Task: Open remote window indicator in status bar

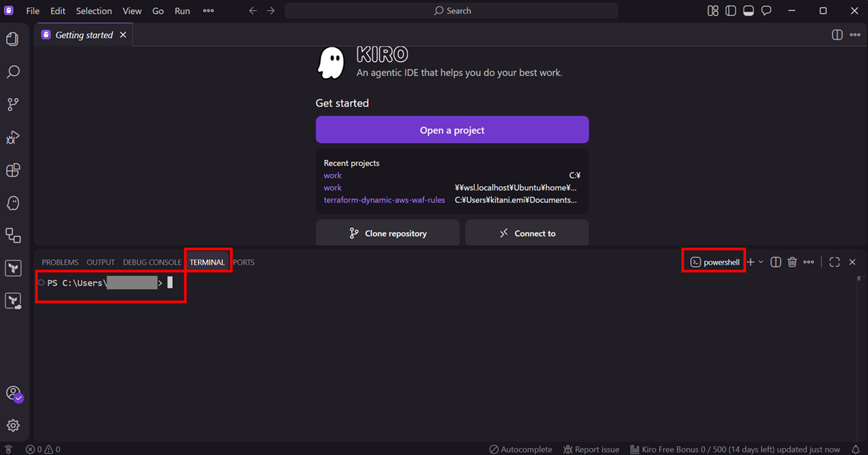Action: click(8, 449)
